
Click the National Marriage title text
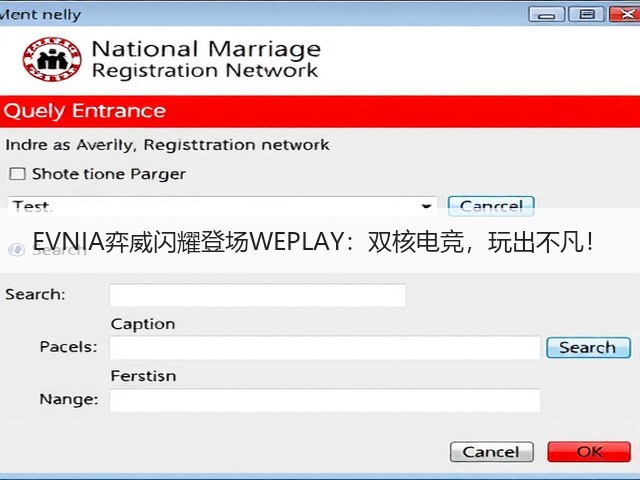(x=206, y=49)
